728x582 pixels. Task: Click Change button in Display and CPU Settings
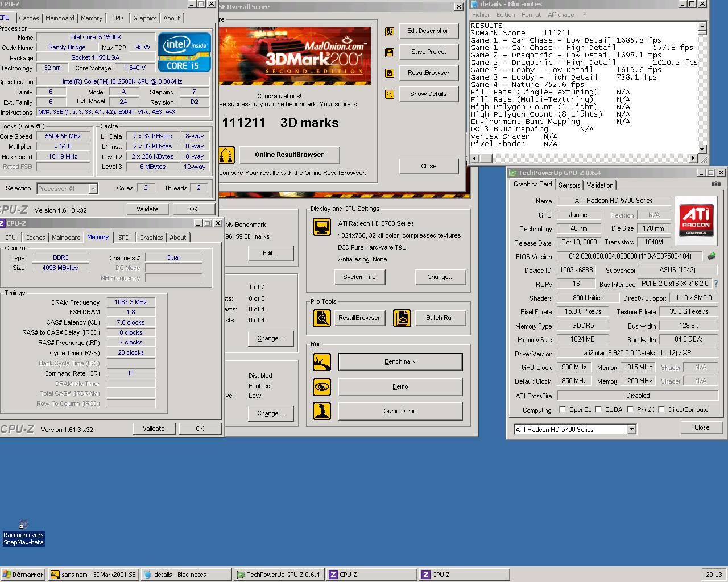pos(440,277)
